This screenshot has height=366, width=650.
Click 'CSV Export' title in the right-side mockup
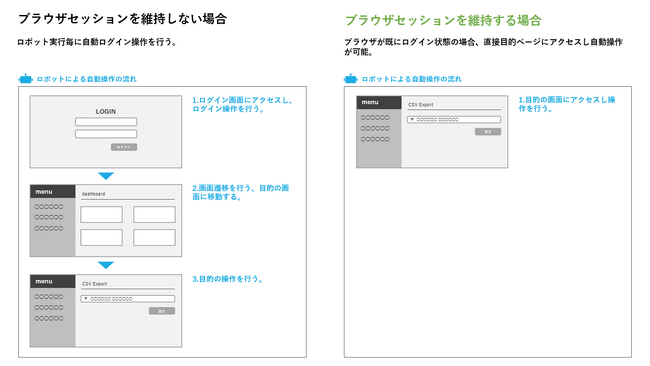[x=421, y=105]
